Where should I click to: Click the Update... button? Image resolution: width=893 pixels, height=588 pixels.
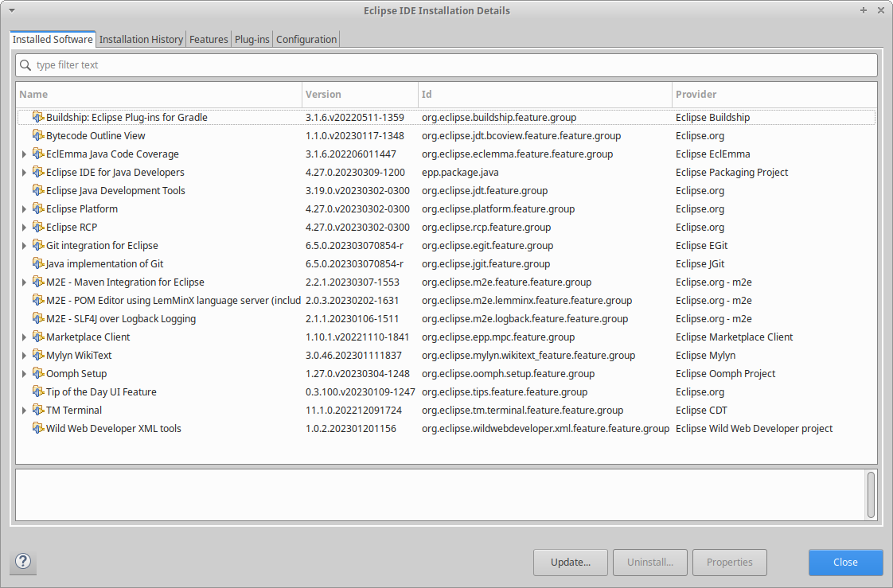(570, 562)
